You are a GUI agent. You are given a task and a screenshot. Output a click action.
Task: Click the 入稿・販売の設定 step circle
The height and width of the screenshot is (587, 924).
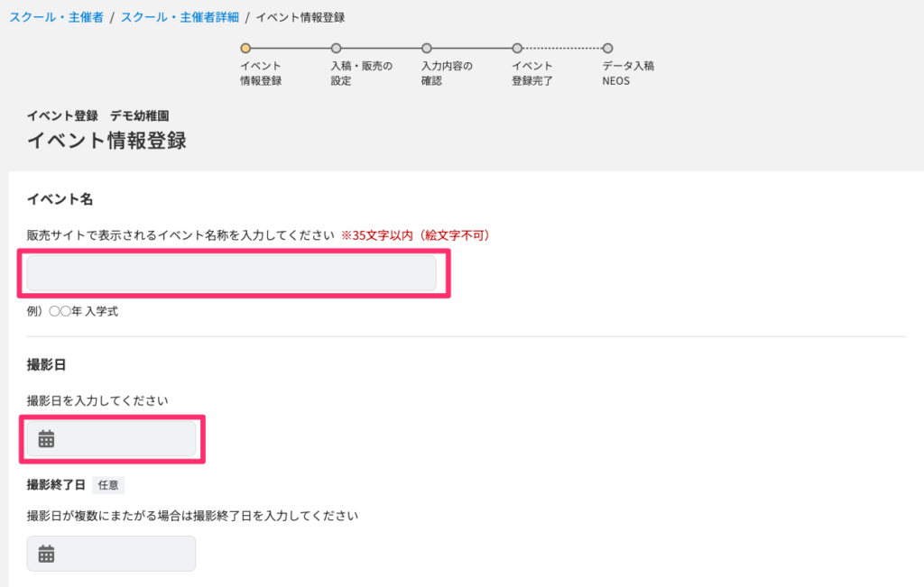[336, 49]
